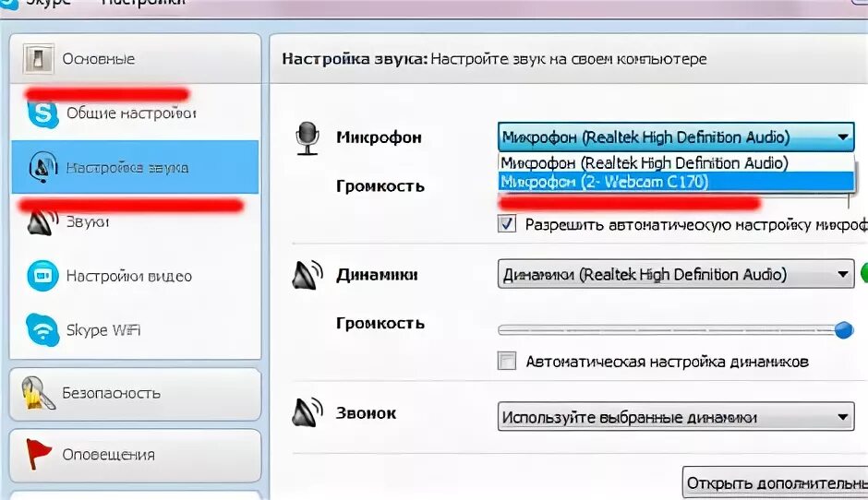
Task: Toggle automatic microphone adjustment checkbox
Action: 507,224
